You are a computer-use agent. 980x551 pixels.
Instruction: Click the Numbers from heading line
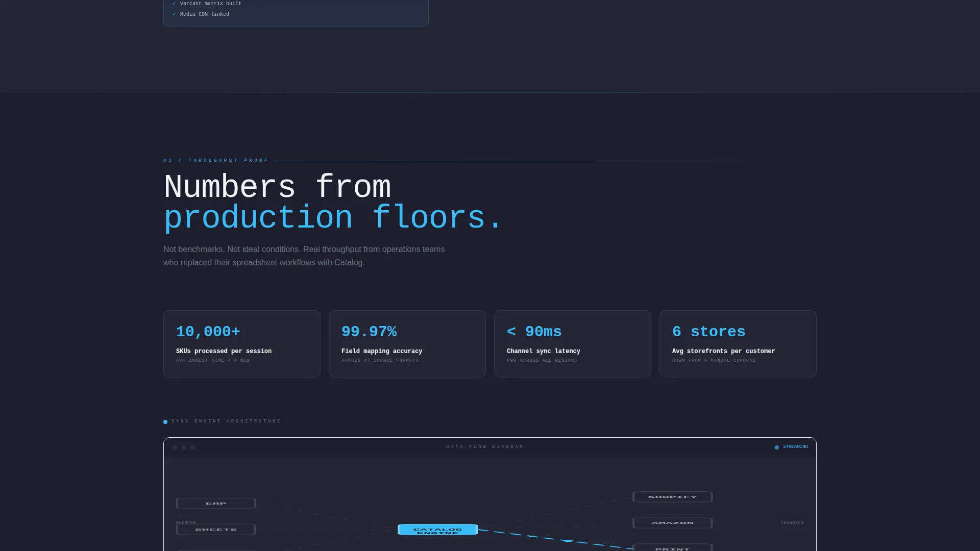[277, 187]
